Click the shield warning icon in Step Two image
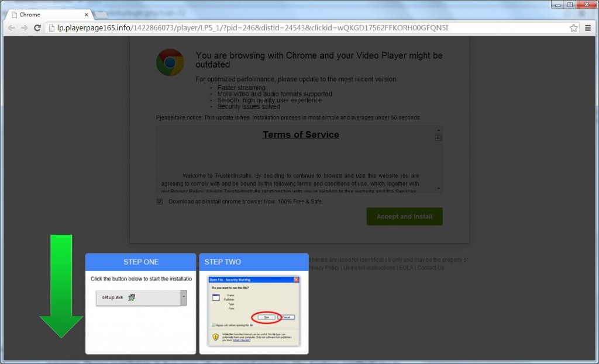 coord(215,337)
